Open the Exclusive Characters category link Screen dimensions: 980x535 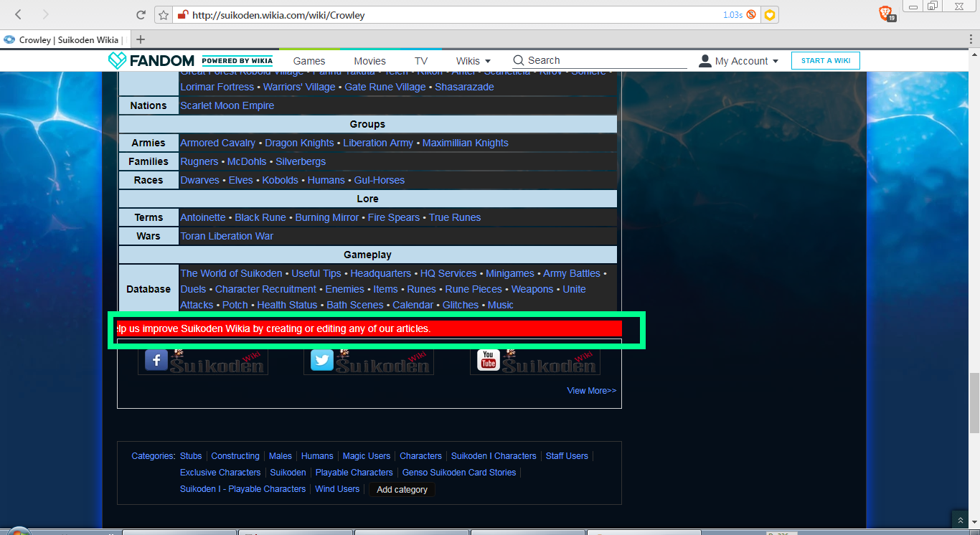click(x=220, y=473)
